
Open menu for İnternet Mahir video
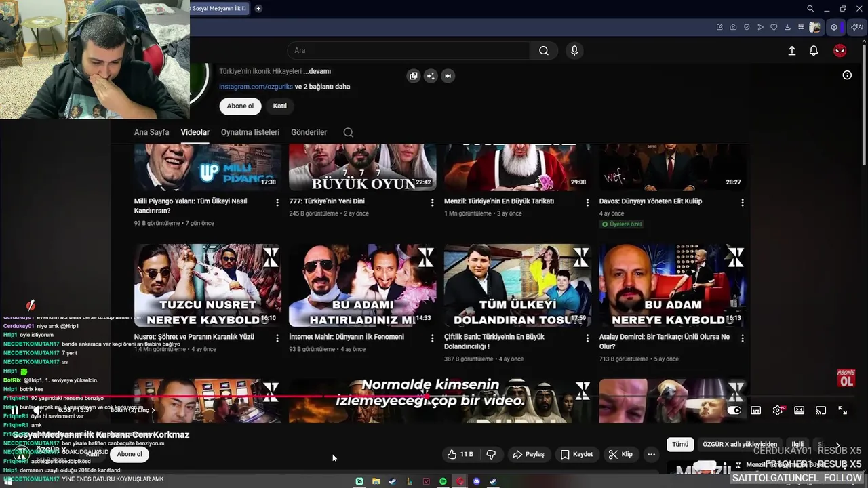click(432, 338)
